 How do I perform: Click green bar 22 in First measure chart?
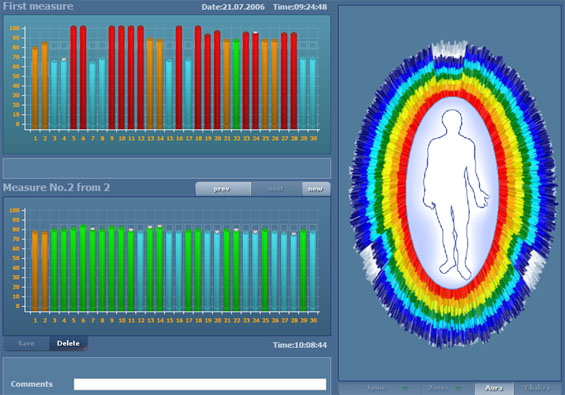236,84
